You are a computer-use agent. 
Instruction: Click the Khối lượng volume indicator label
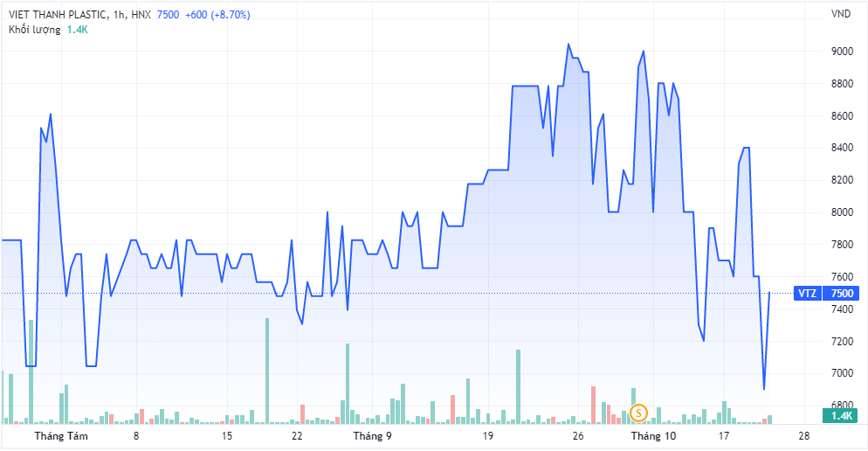coord(34,30)
